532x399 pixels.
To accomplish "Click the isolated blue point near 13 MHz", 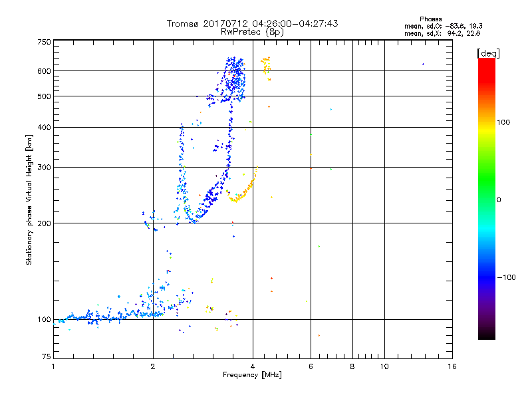I will click(x=423, y=64).
